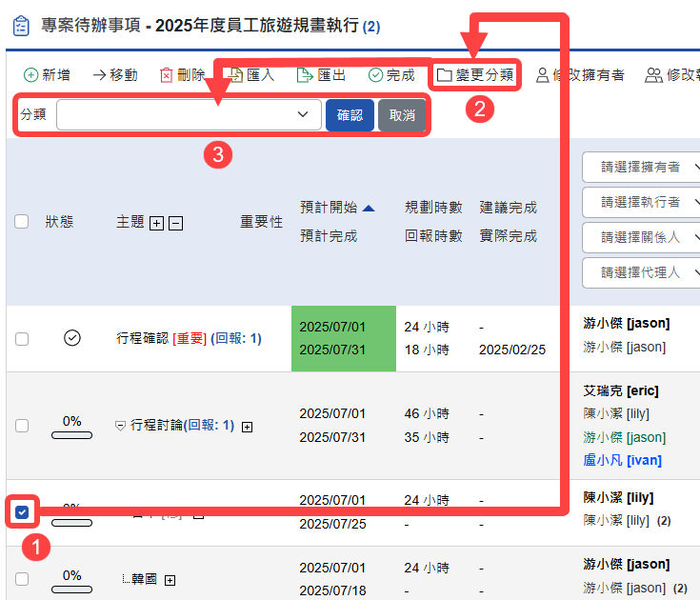Click the 修改擁有者 person icon
Image resolution: width=700 pixels, height=600 pixels.
point(542,75)
